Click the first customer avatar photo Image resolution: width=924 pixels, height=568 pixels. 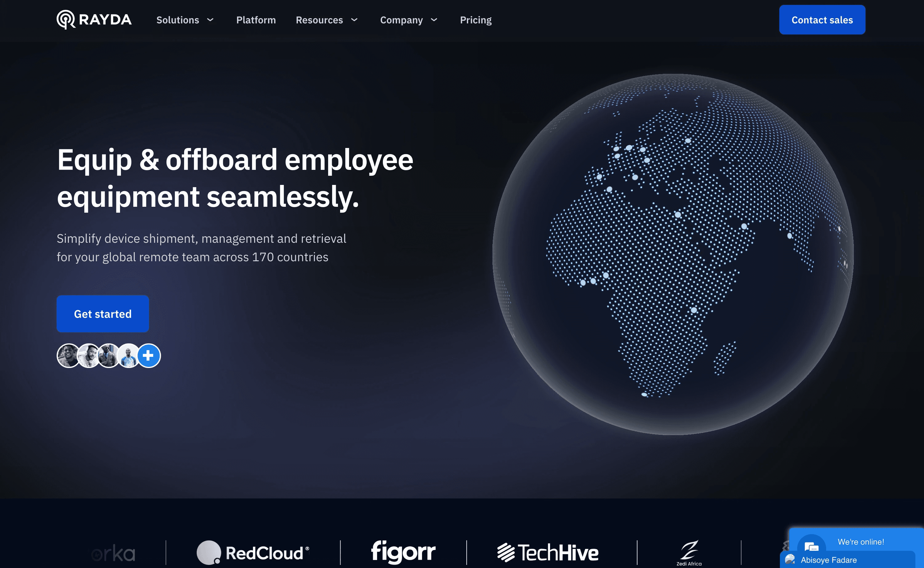(68, 355)
